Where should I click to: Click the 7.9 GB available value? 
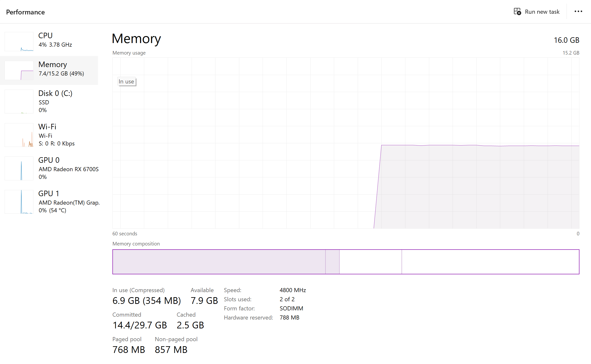[x=204, y=301]
